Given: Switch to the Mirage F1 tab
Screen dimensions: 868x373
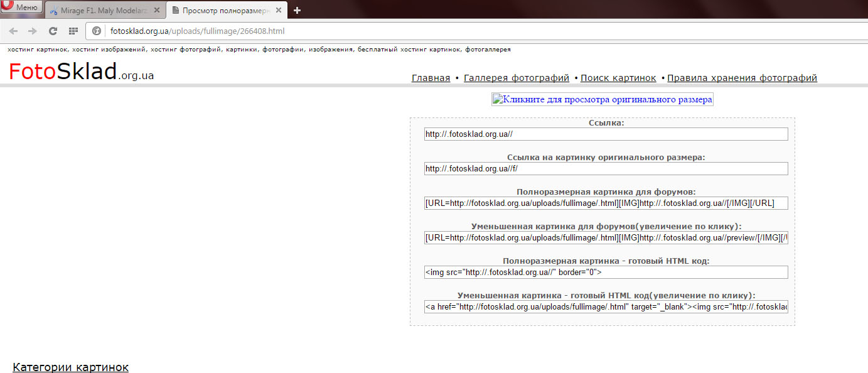Looking at the screenshot, I should [104, 10].
